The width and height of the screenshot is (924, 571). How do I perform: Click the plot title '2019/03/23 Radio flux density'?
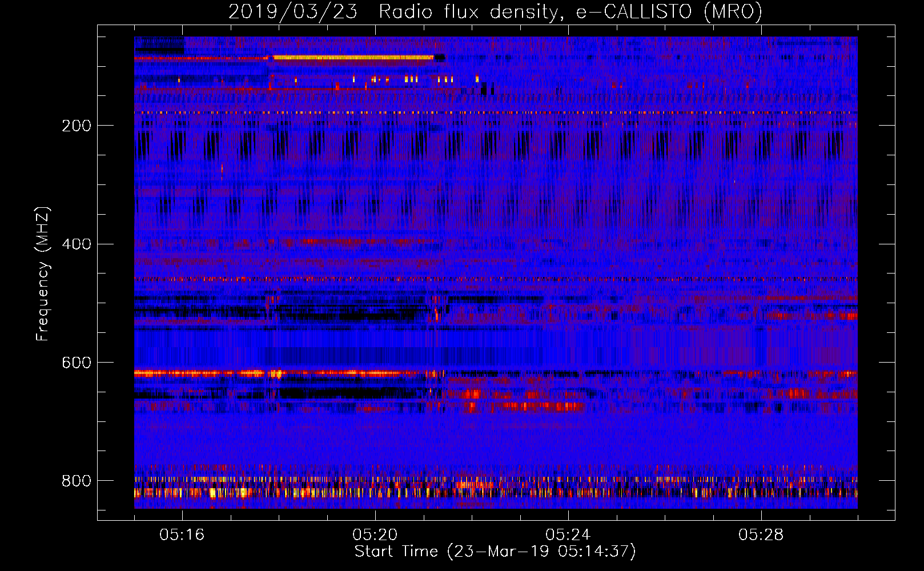coord(495,12)
